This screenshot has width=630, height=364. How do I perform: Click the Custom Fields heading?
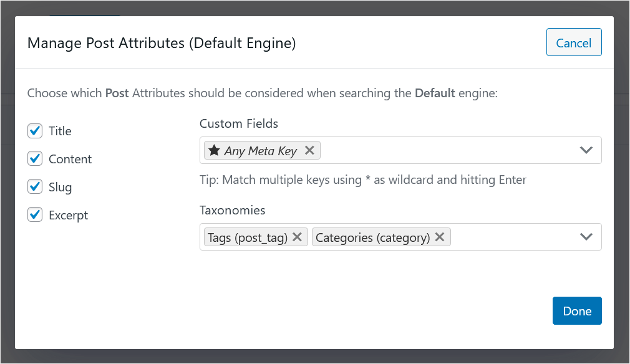[x=239, y=123]
